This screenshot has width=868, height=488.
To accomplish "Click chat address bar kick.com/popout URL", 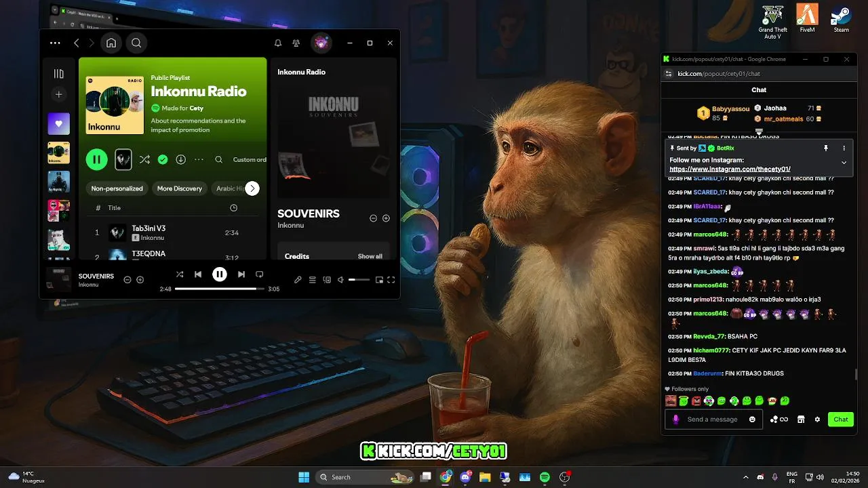I will [719, 73].
